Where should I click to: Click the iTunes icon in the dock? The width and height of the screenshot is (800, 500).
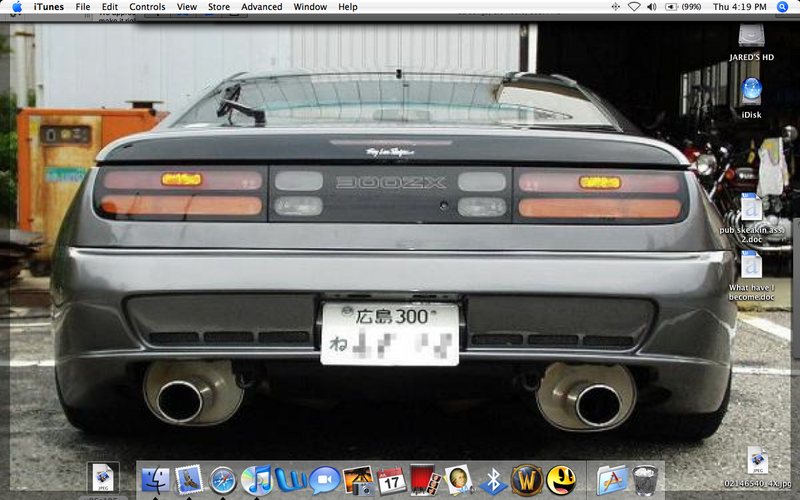257,480
